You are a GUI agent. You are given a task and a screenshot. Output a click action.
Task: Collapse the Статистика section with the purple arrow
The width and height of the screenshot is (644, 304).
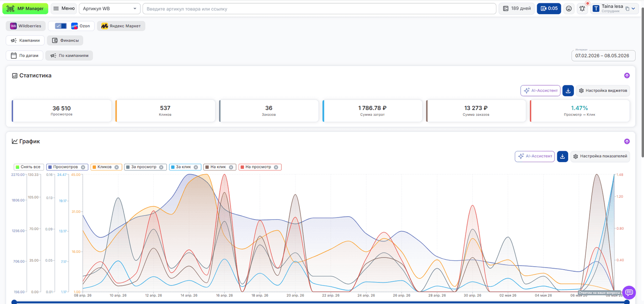627,76
